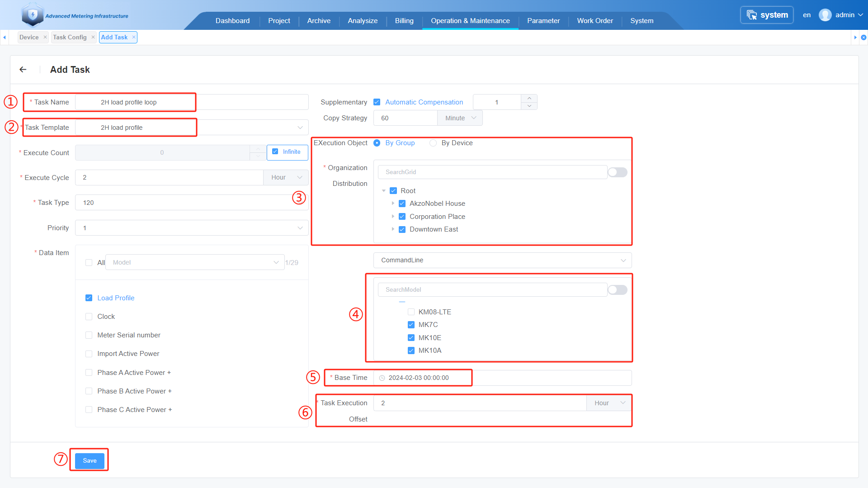The image size is (868, 488).
Task: Open the Work Order menu
Action: coord(595,21)
